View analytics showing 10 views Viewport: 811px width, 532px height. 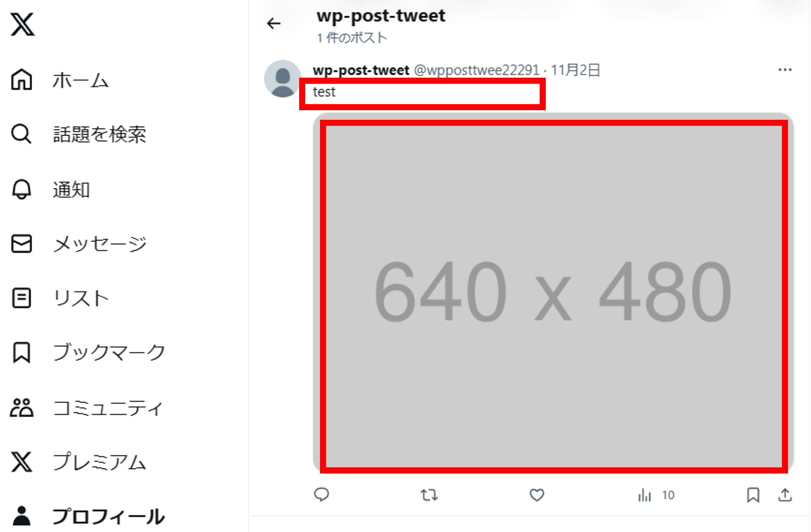(x=656, y=495)
